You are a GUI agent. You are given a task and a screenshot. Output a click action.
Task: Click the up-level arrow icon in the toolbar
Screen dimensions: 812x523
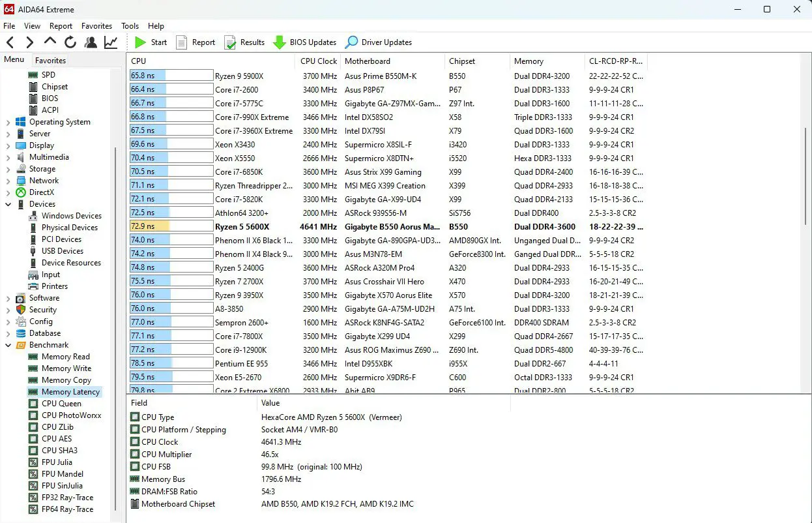50,42
